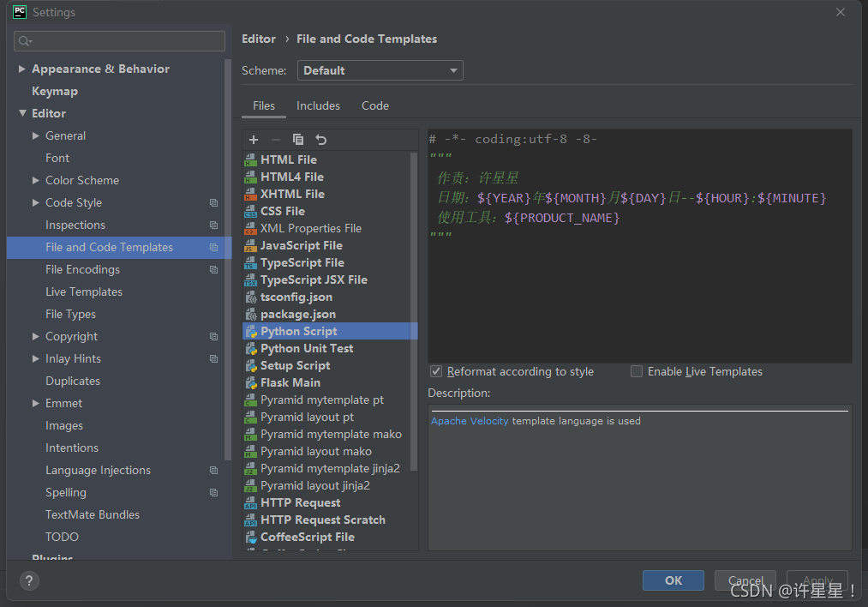Open the Apache Velocity link

pos(470,421)
